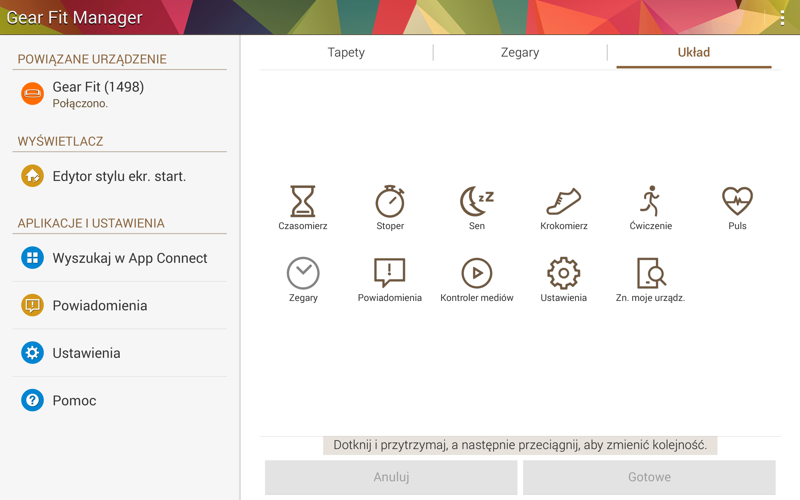Image resolution: width=800 pixels, height=500 pixels.
Task: Tap the Kontroler mediów play icon
Action: pyautogui.click(x=477, y=273)
